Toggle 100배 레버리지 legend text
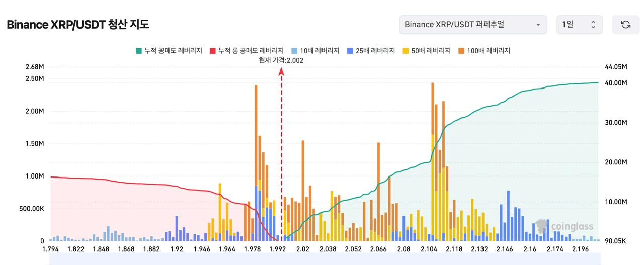The image size is (644, 265). (x=488, y=51)
